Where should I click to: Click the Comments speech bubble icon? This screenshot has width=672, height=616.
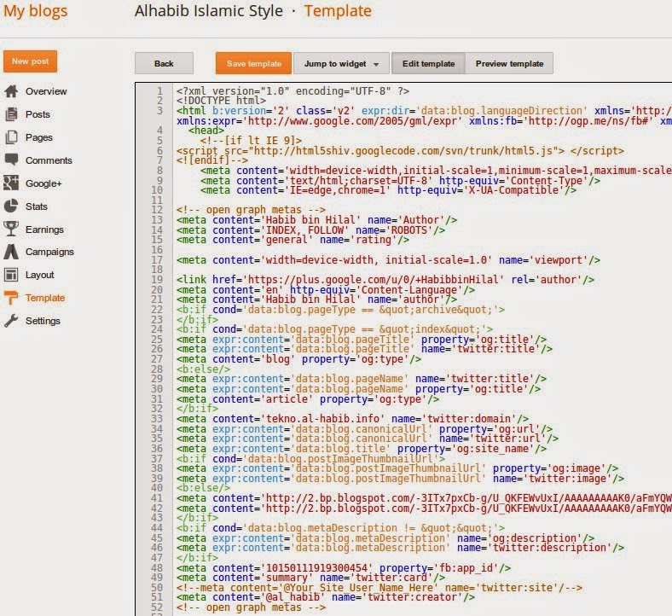point(11,160)
